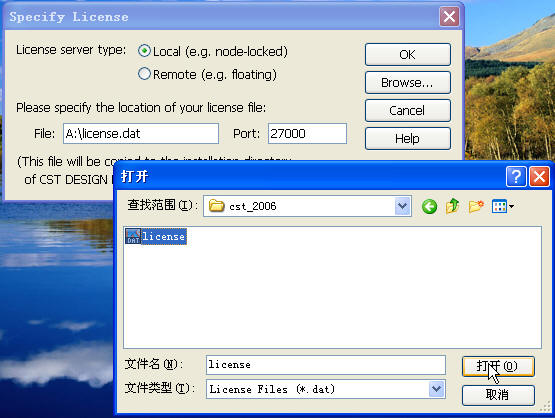Select the license DAT file icon
Image resolution: width=555 pixels, height=418 pixels.
pyautogui.click(x=133, y=236)
